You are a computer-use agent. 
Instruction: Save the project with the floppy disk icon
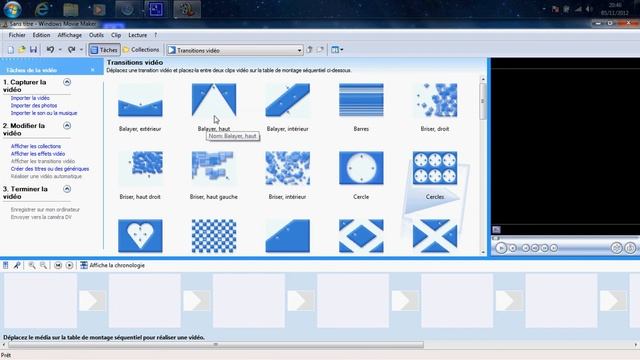33,50
